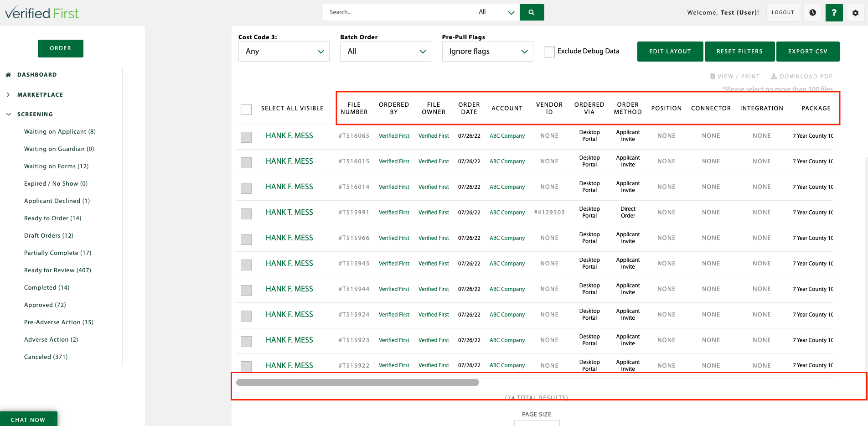Check the row box for file #T515944
Viewport: 868px width, 426px height.
pos(246,290)
